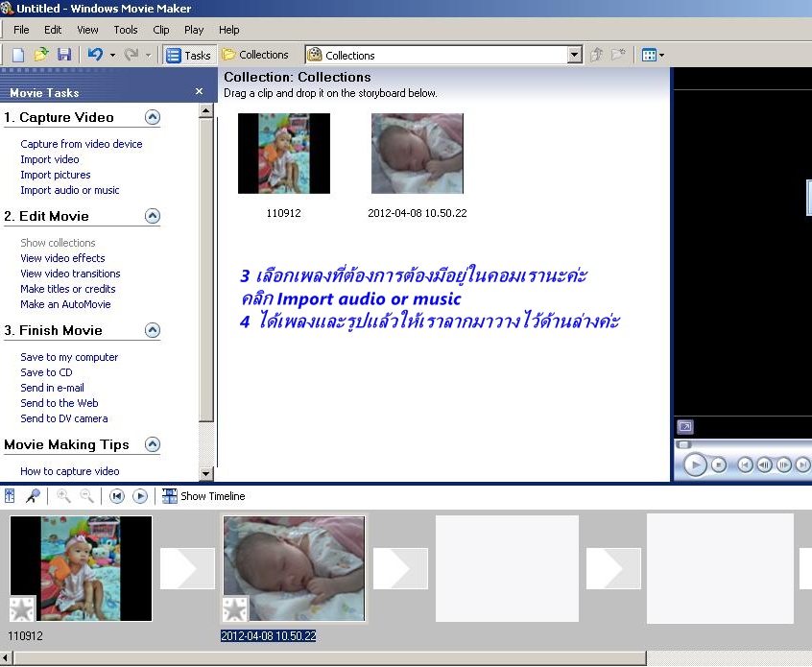Collapse the Movie Making Tips section
This screenshot has height=667, width=812.
click(153, 444)
